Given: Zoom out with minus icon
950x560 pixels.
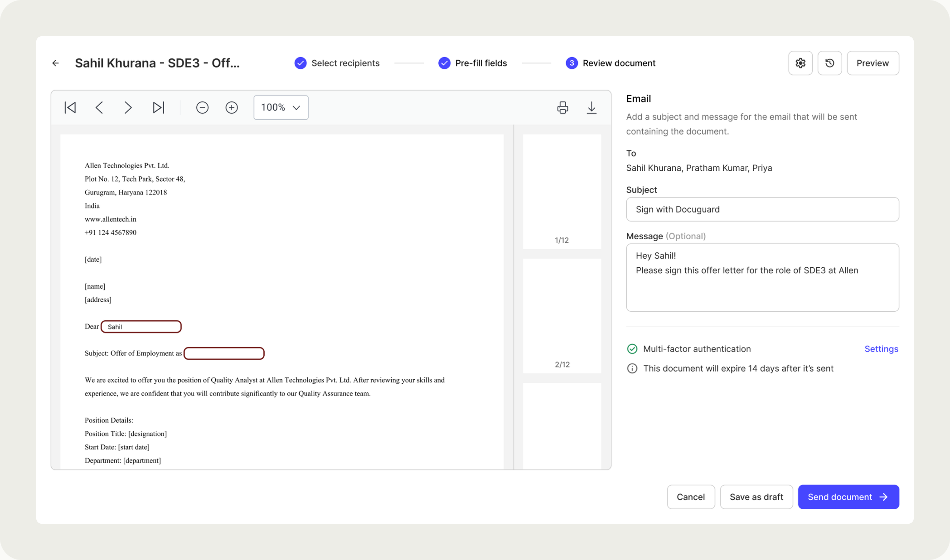Looking at the screenshot, I should (x=202, y=107).
